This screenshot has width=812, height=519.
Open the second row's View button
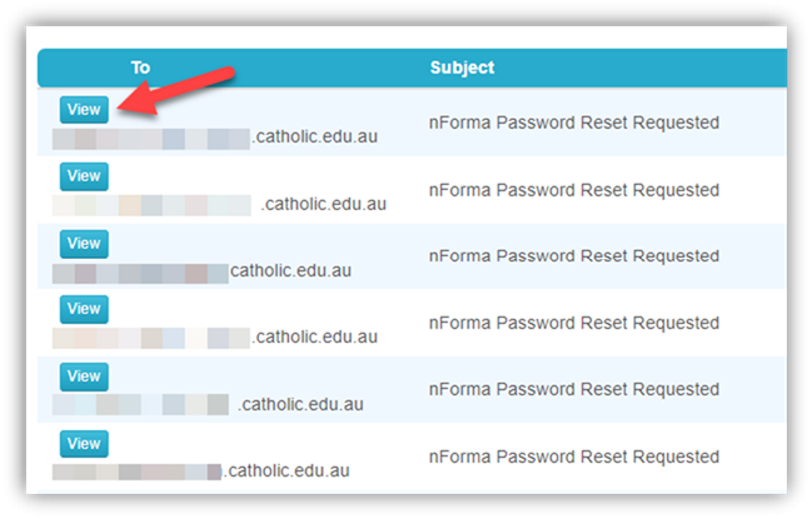tap(84, 176)
